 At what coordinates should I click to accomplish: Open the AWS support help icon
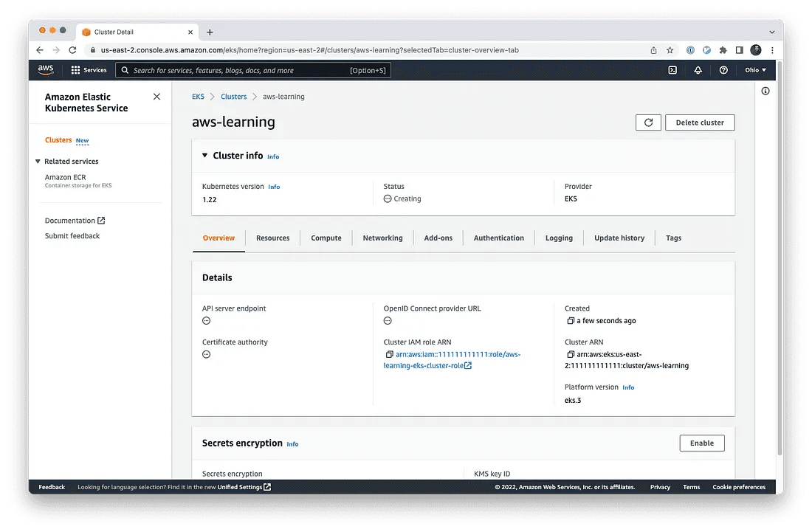click(x=723, y=70)
